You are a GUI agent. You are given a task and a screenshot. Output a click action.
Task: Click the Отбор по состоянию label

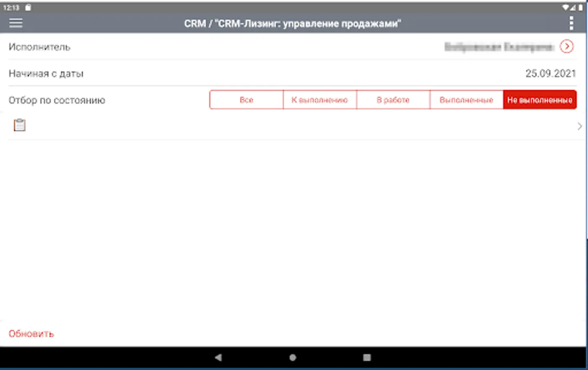point(57,100)
